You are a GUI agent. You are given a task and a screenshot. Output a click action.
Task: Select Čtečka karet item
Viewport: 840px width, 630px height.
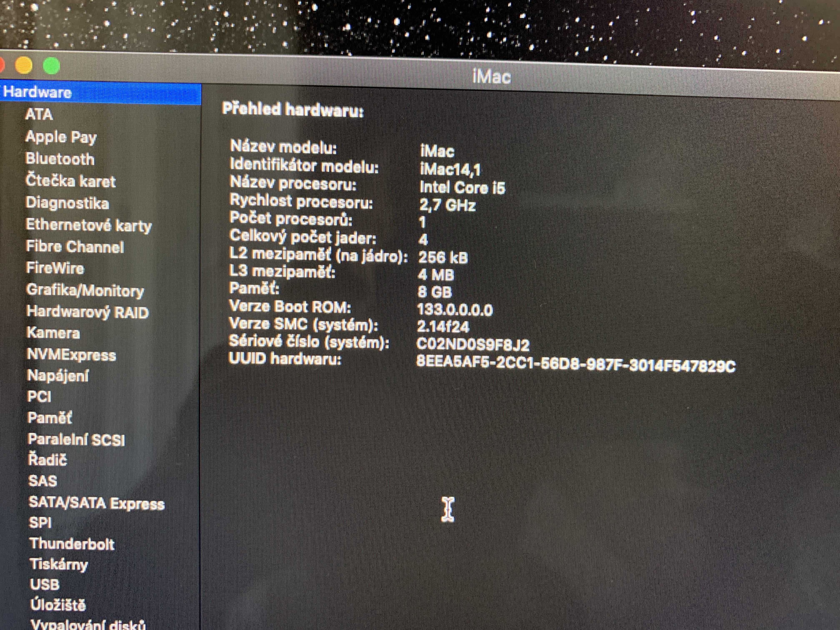point(70,181)
